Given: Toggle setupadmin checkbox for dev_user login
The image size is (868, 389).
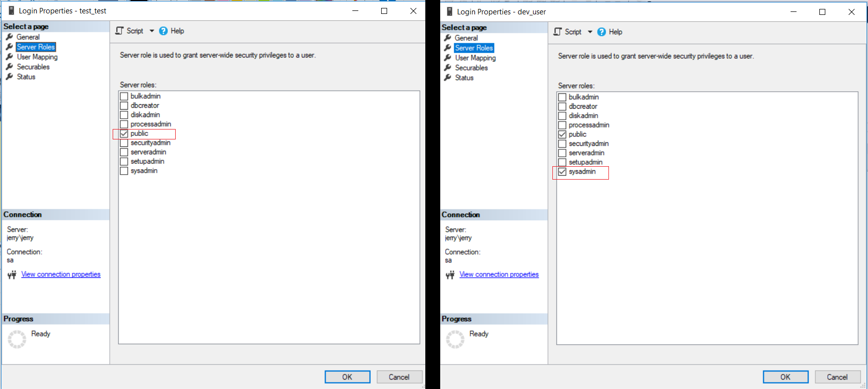Looking at the screenshot, I should [562, 162].
